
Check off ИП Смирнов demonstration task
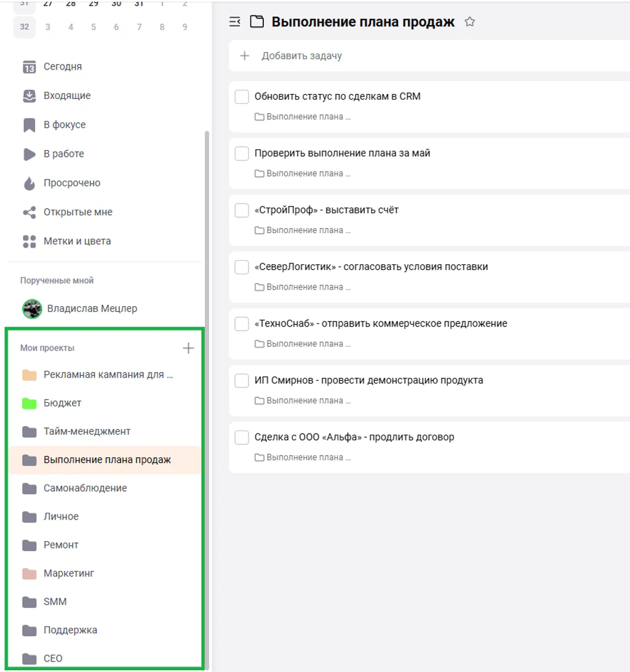(242, 381)
